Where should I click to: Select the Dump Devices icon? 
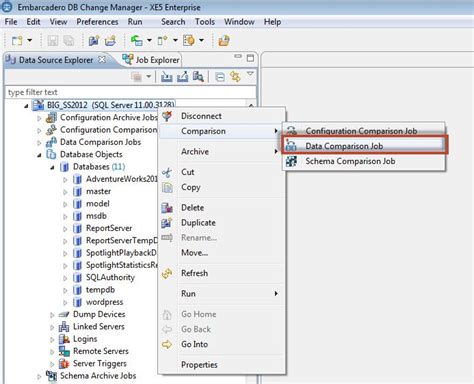click(x=64, y=314)
